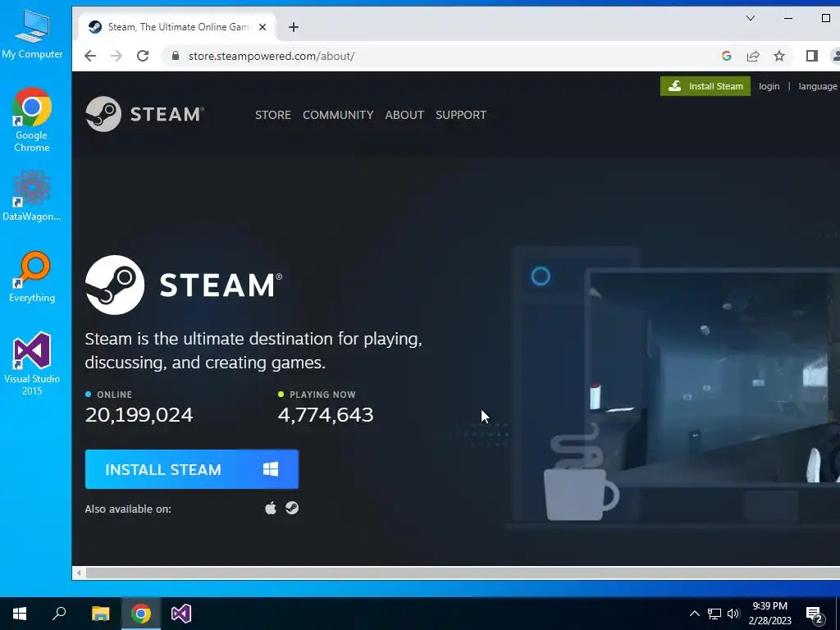Share this page via share icon
The height and width of the screenshot is (630, 840).
pyautogui.click(x=753, y=56)
